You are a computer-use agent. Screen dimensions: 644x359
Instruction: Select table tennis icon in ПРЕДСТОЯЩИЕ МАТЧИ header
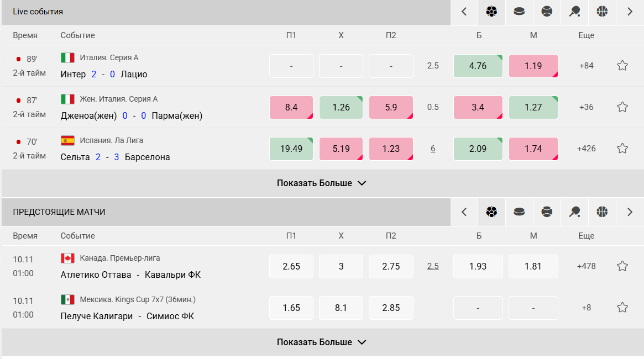[x=574, y=212]
